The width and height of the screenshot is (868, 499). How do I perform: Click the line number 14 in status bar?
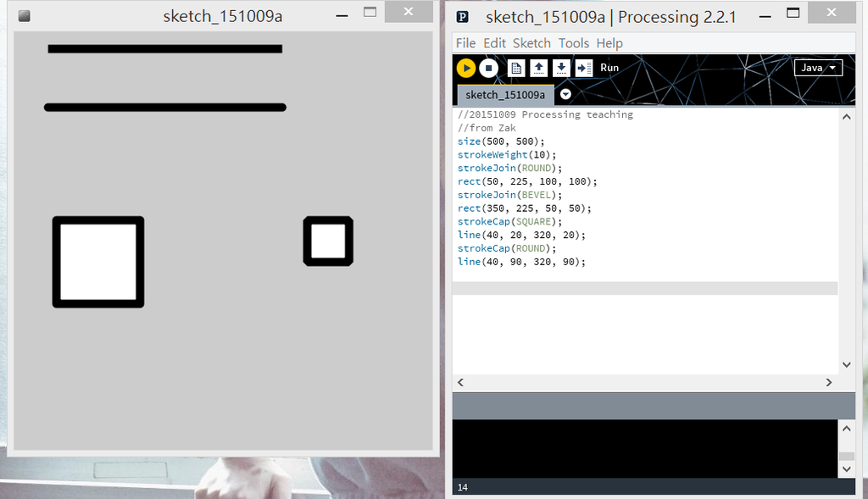(x=462, y=487)
